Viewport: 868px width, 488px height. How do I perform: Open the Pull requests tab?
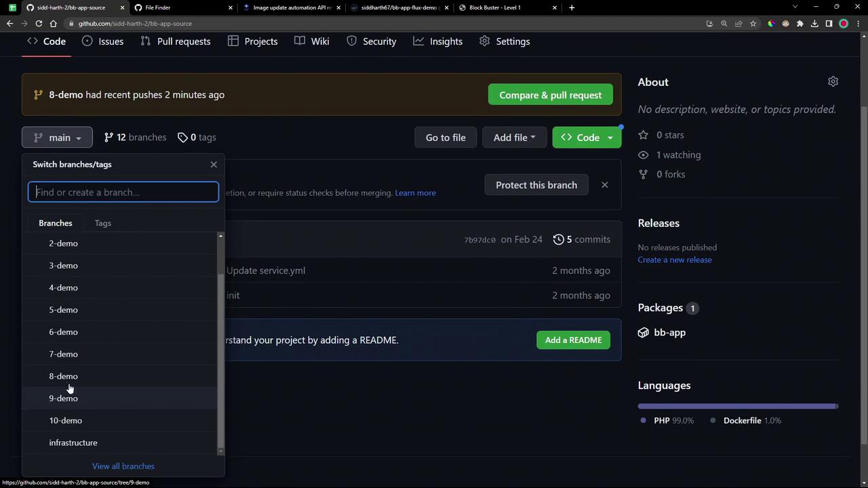[175, 41]
